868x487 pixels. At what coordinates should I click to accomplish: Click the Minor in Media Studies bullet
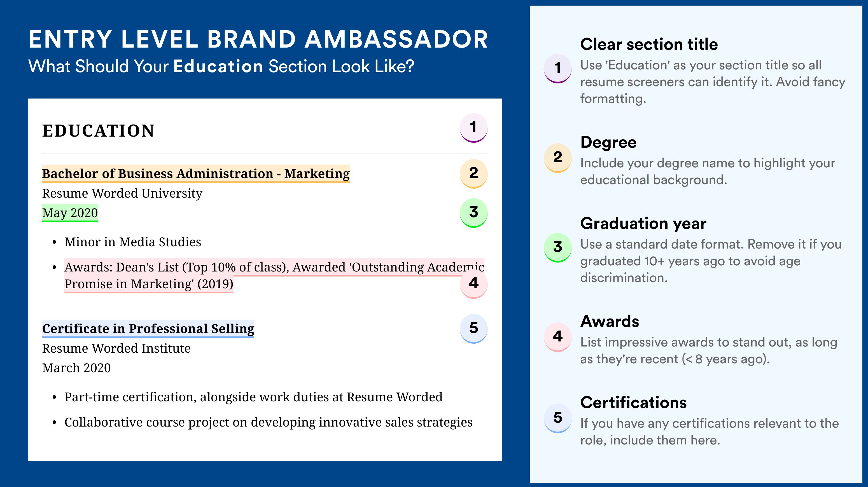pyautogui.click(x=132, y=242)
